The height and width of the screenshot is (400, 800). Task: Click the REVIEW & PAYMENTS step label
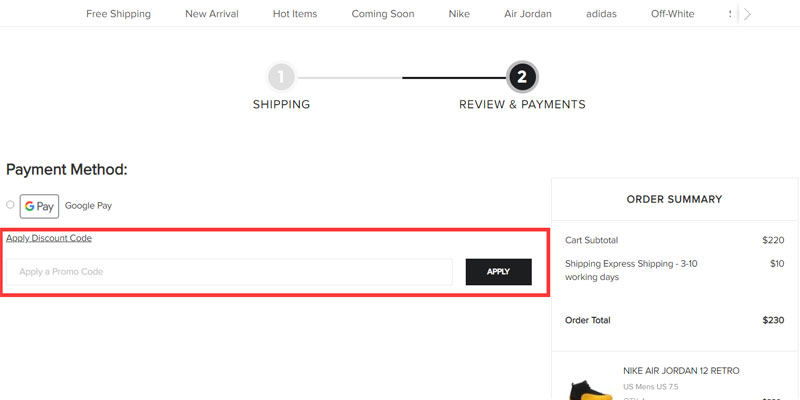point(522,104)
